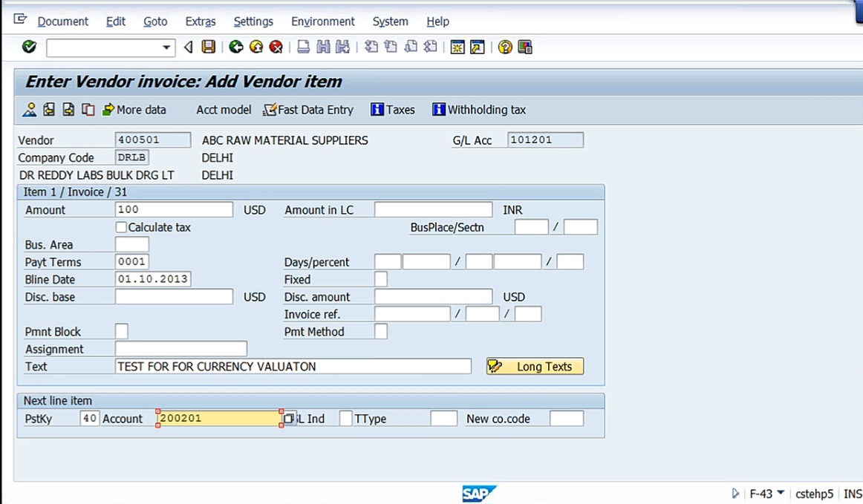This screenshot has height=504, width=863.
Task: Click the green checkmark Enter icon
Action: [x=29, y=47]
